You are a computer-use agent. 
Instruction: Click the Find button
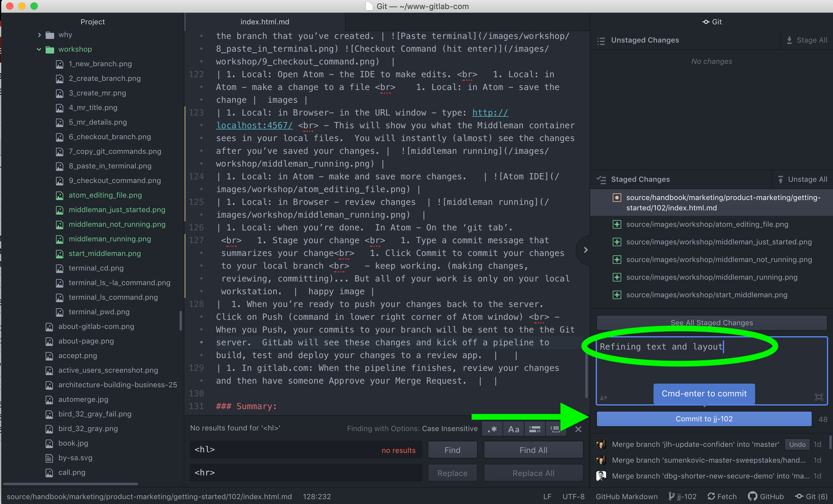point(452,450)
